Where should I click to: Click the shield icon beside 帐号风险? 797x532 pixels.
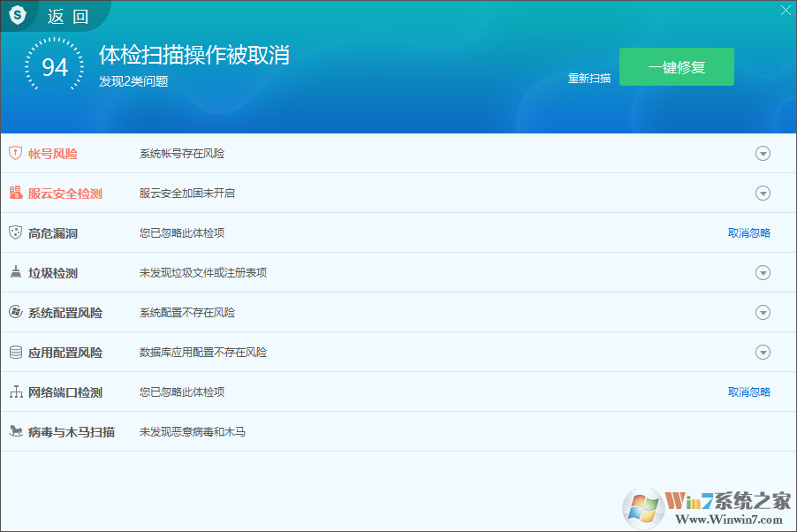(14, 153)
